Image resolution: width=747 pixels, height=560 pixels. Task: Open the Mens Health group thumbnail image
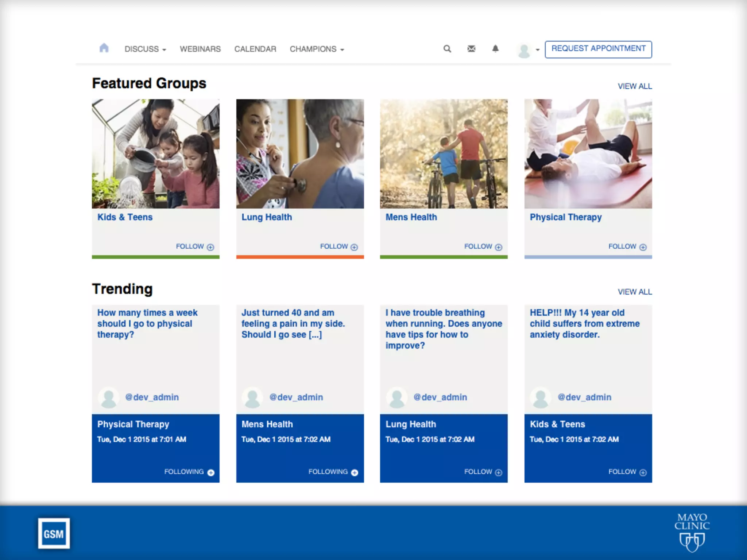[x=444, y=153]
